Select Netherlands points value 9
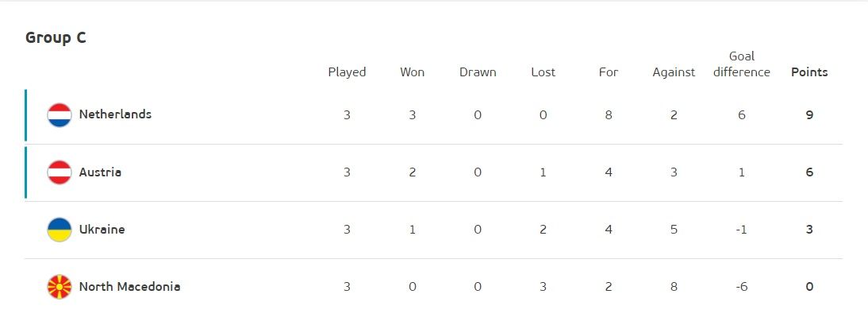 [809, 115]
